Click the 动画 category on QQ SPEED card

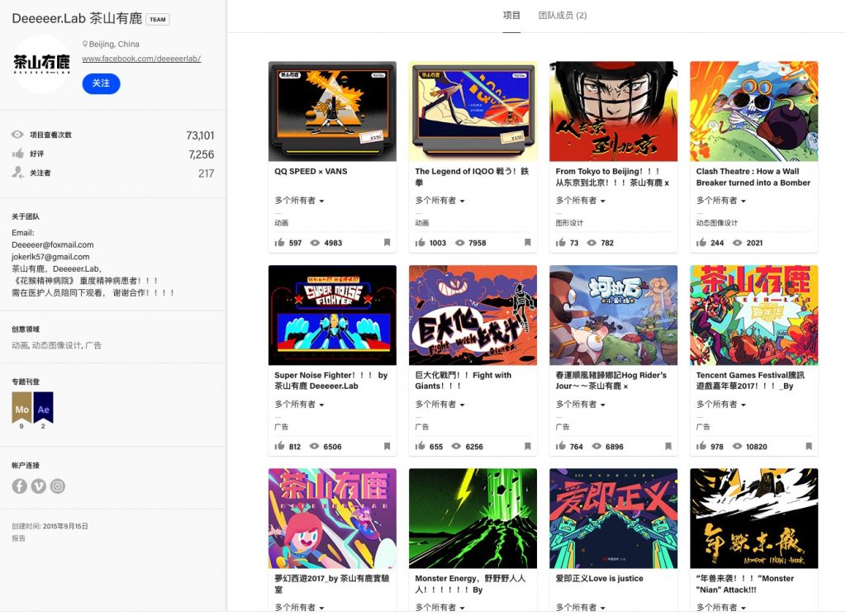coord(282,223)
